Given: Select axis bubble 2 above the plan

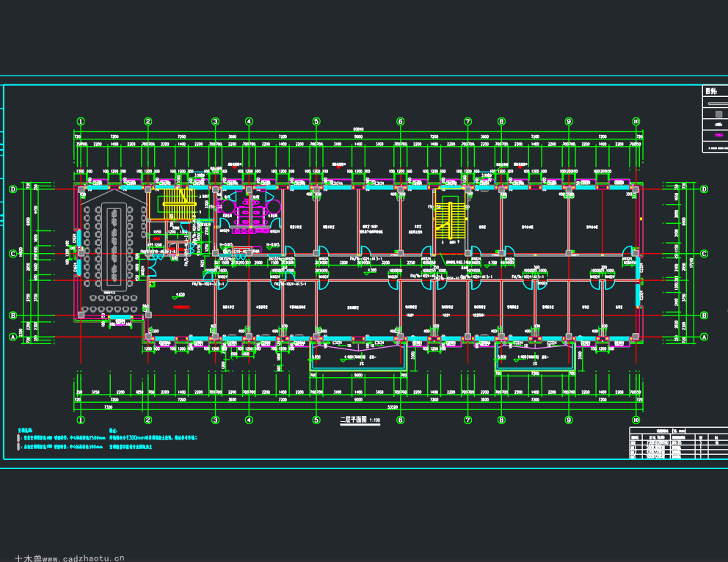Looking at the screenshot, I should coord(148,122).
